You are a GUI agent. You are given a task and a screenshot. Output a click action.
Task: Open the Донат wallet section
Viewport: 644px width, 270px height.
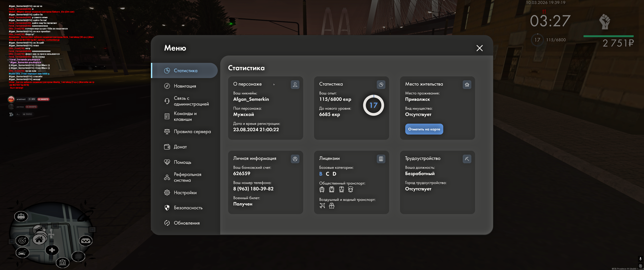pyautogui.click(x=180, y=147)
